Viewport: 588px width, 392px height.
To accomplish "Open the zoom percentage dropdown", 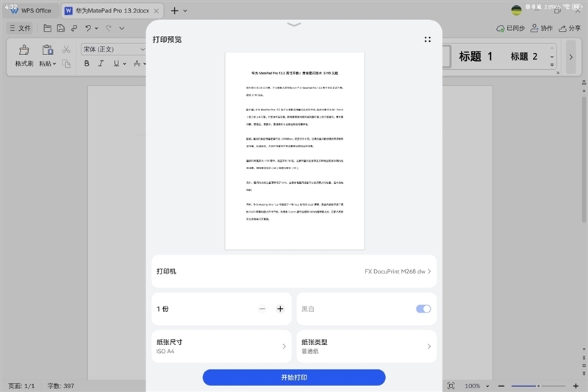I will [487, 386].
